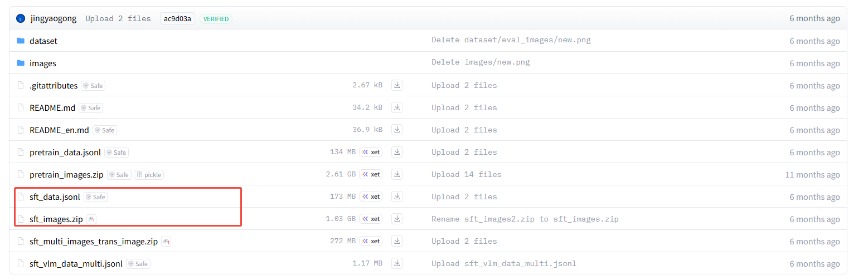This screenshot has height=280, width=868.
Task: Click the jingyaogong avatar icon
Action: coord(21,18)
